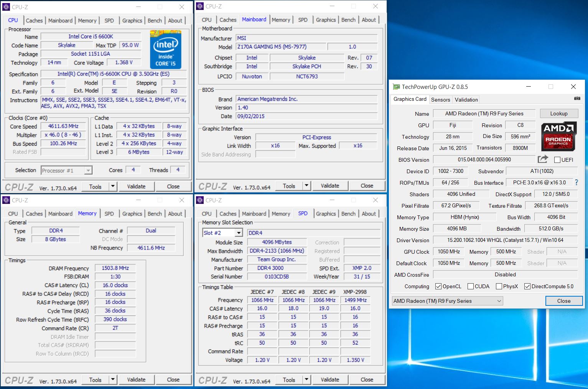
Task: Open the Bench tab in the Mainboard tab window
Action: [348, 20]
